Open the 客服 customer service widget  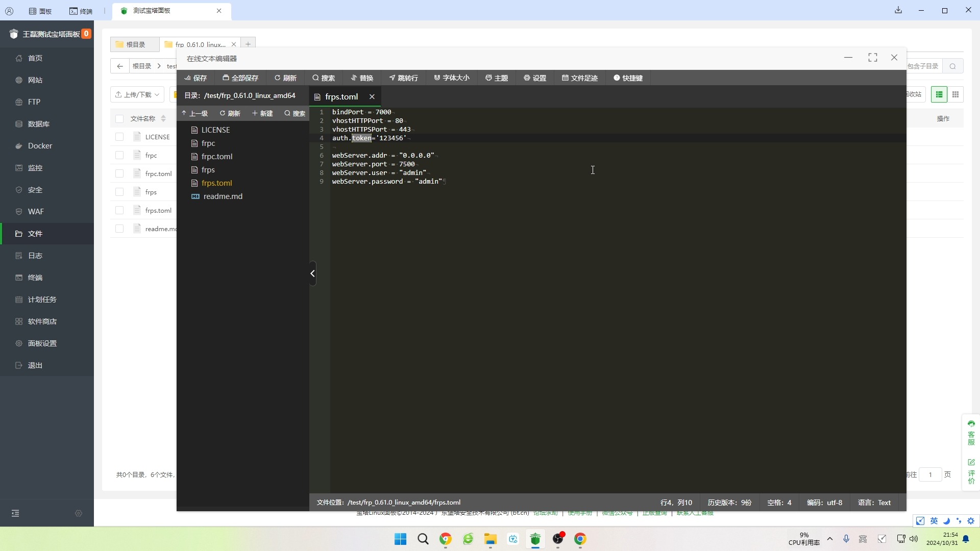click(x=971, y=433)
